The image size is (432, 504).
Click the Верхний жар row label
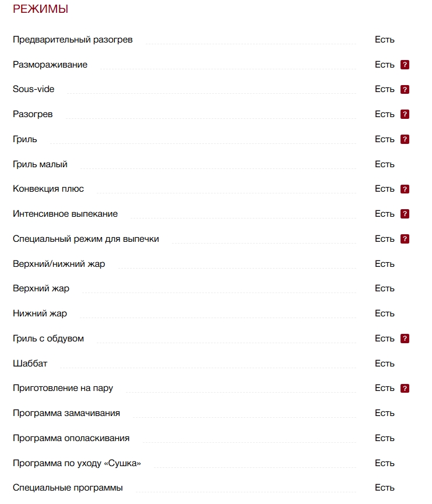point(41,288)
